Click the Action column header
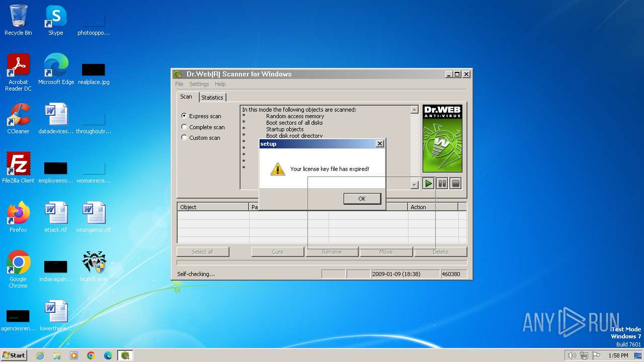The height and width of the screenshot is (362, 644). point(433,207)
